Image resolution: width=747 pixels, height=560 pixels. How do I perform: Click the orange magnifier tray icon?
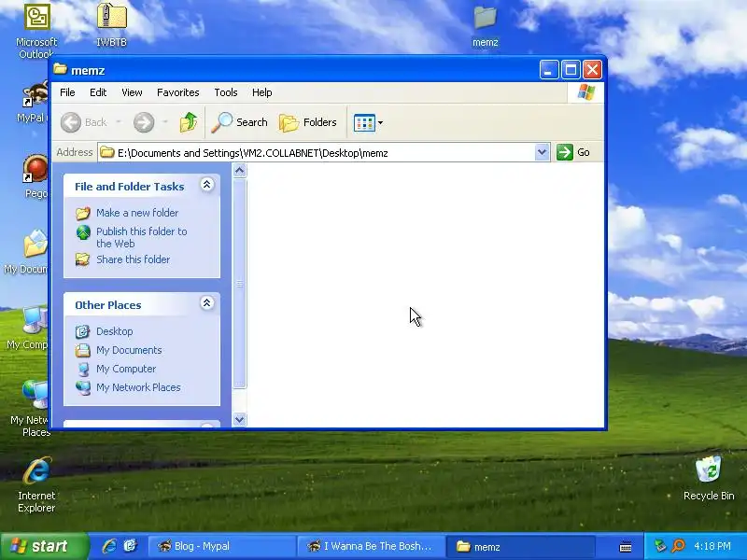coord(678,546)
